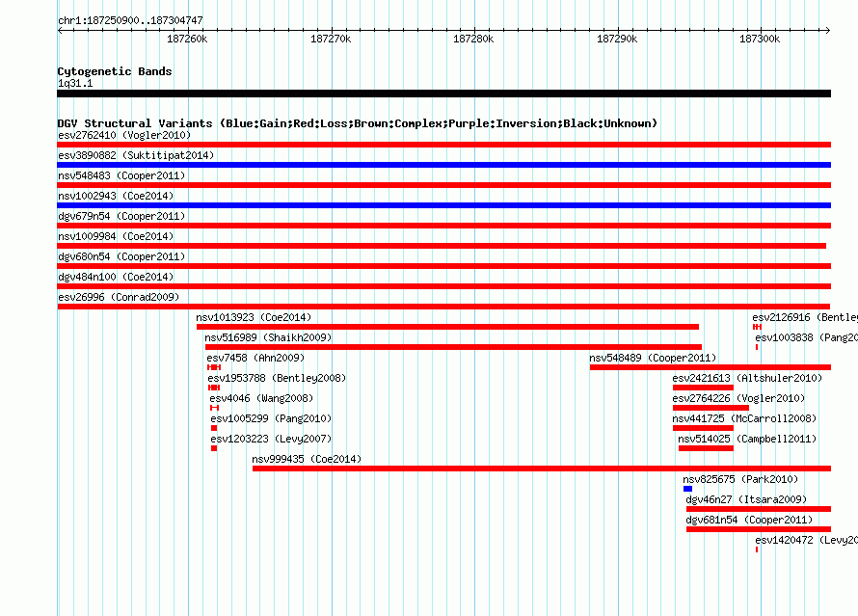
Task: Select the nsv1002943 (Coe2014) label
Action: 116,196
